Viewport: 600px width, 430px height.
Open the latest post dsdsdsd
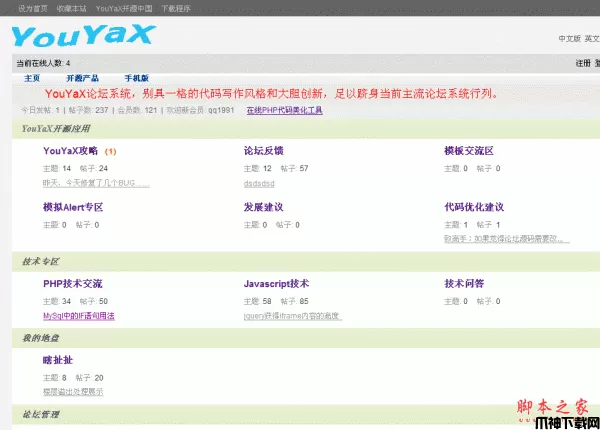(x=259, y=184)
